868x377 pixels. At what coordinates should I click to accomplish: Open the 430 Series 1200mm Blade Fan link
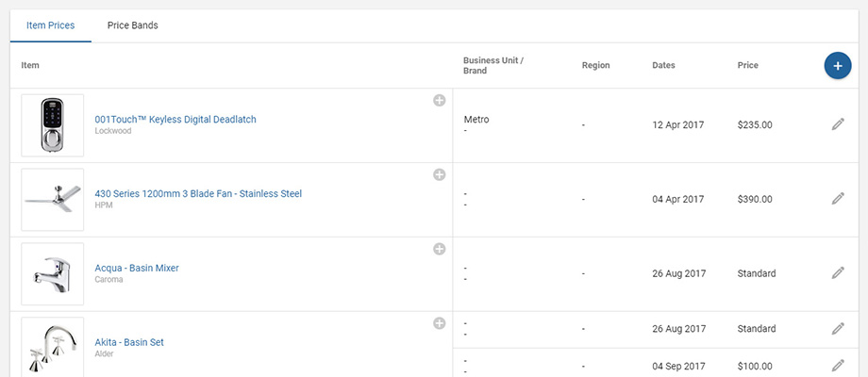tap(198, 194)
